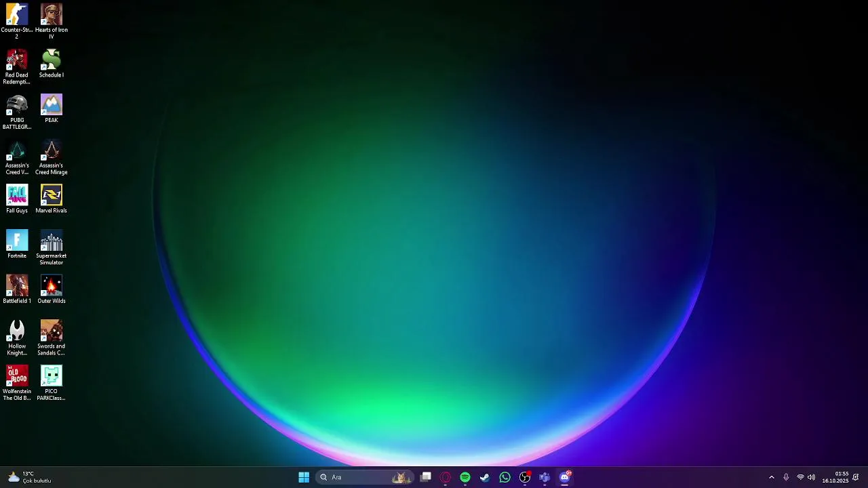This screenshot has height=488, width=868.
Task: Open the Windows Start menu
Action: click(x=304, y=477)
